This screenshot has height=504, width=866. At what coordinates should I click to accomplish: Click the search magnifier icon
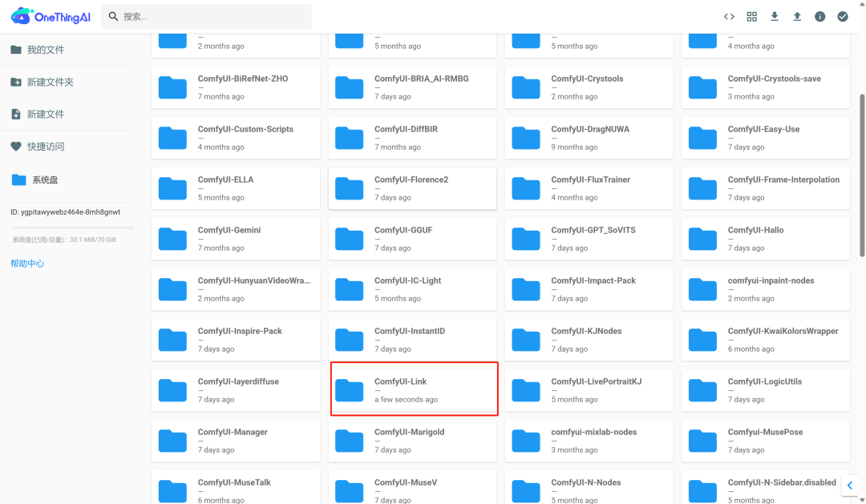pyautogui.click(x=113, y=17)
